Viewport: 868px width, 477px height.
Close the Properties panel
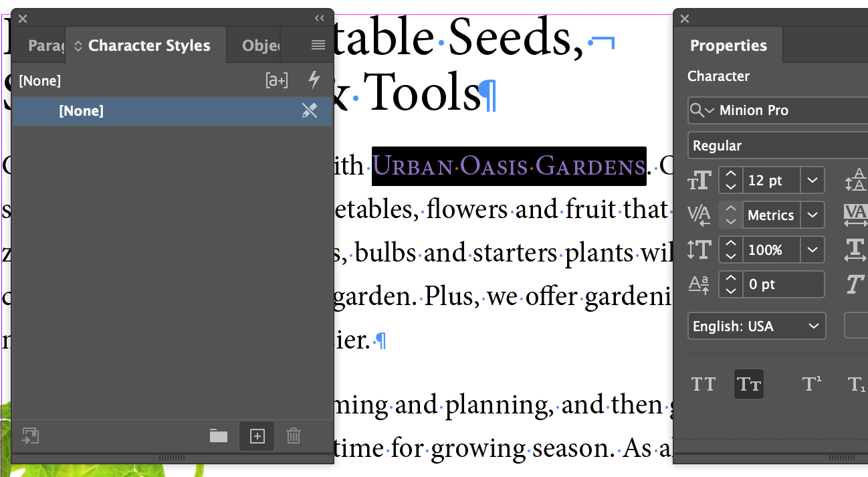point(685,19)
